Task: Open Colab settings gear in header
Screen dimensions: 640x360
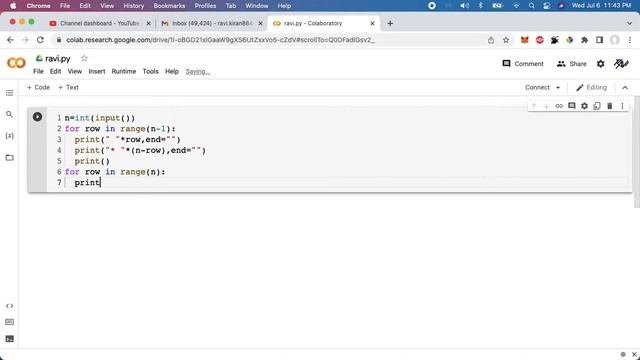Action: (600, 64)
